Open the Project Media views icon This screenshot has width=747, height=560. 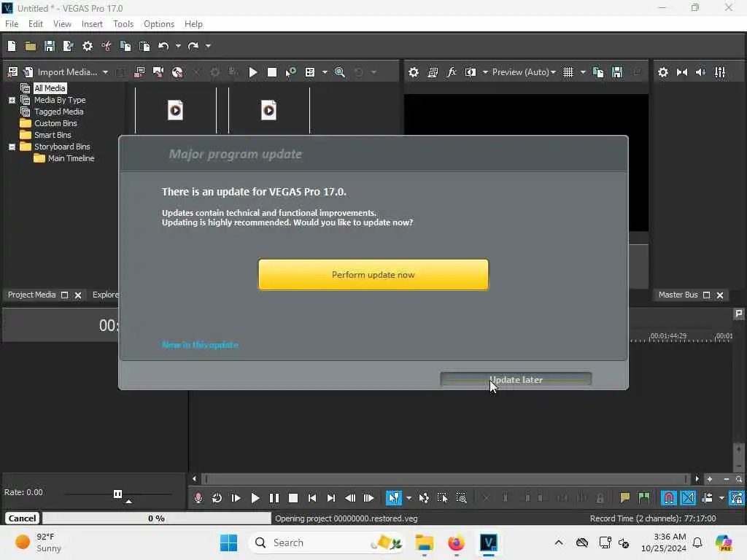point(310,72)
